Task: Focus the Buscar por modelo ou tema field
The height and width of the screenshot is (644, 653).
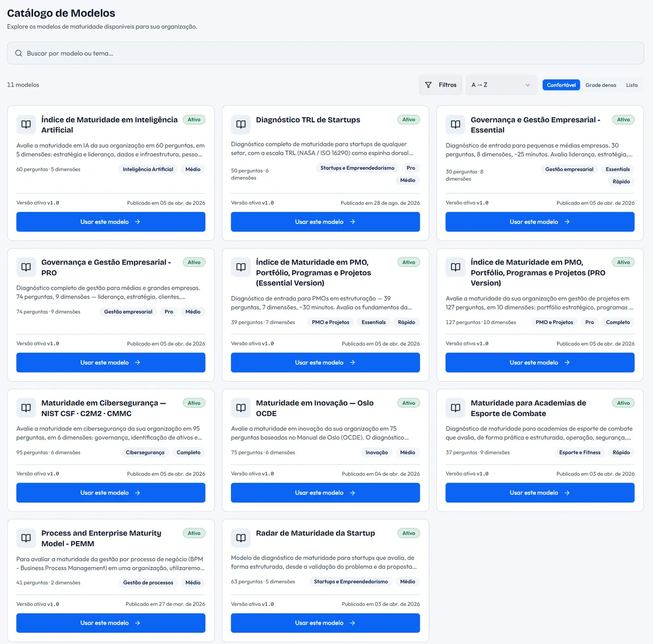Action: pos(326,53)
